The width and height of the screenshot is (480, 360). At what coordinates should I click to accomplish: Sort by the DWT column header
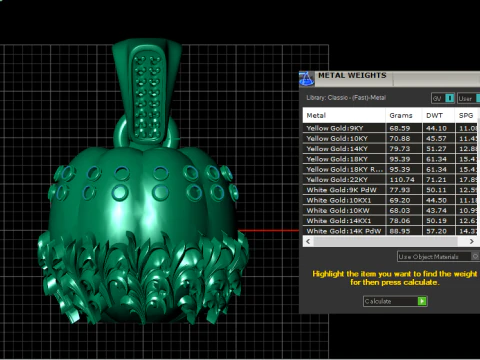pyautogui.click(x=438, y=115)
